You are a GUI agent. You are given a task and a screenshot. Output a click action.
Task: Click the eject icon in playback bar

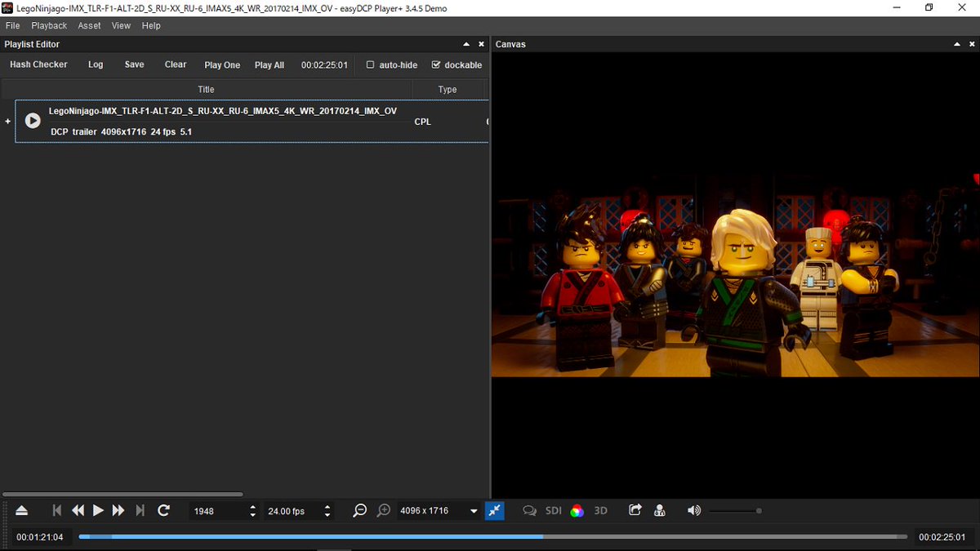pyautogui.click(x=22, y=511)
